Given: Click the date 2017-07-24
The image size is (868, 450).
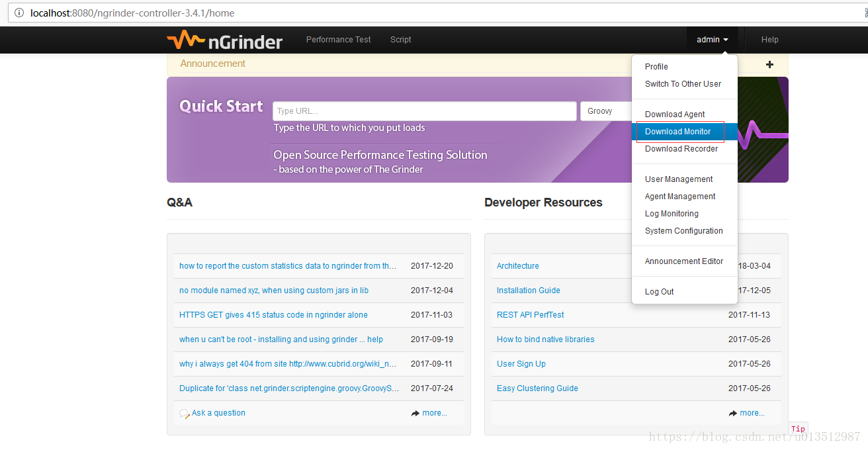Looking at the screenshot, I should (x=432, y=388).
